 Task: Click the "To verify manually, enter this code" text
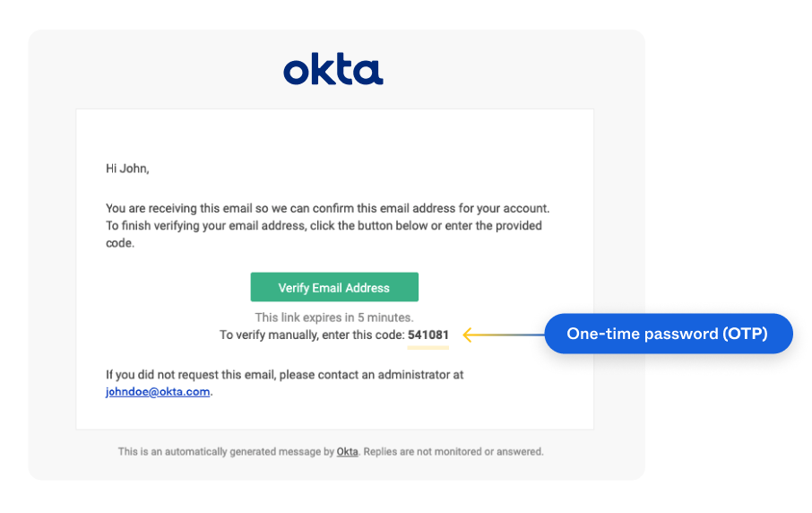tap(312, 335)
